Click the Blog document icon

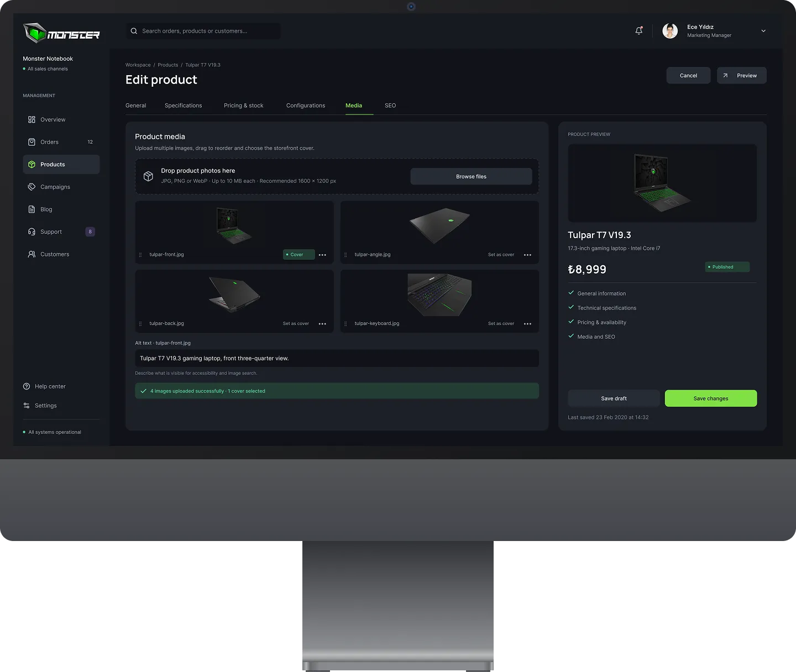coord(32,209)
